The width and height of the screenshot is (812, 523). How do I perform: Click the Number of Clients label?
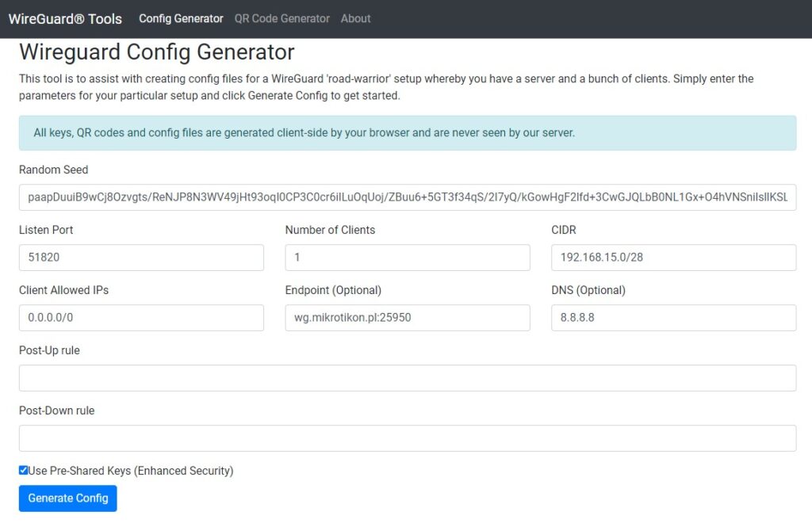click(330, 230)
